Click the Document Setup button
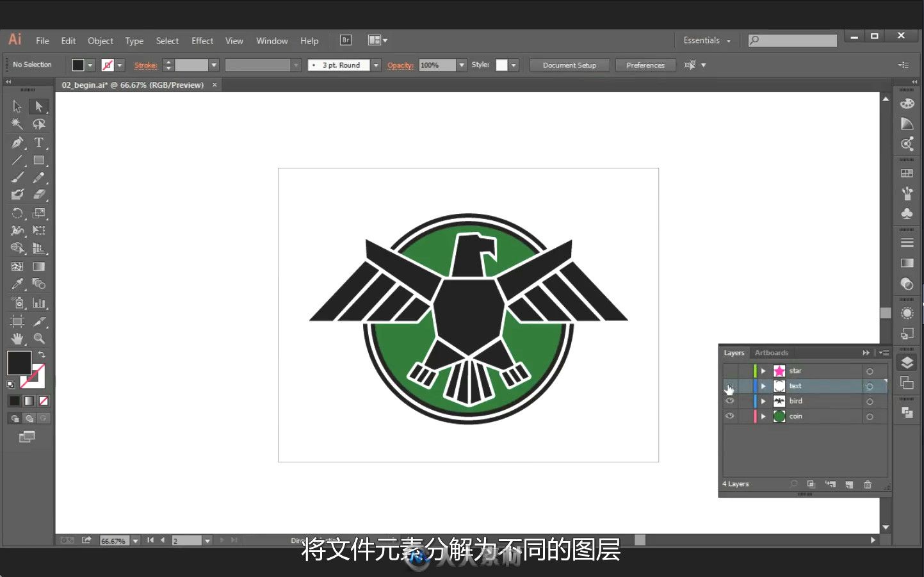 (569, 65)
